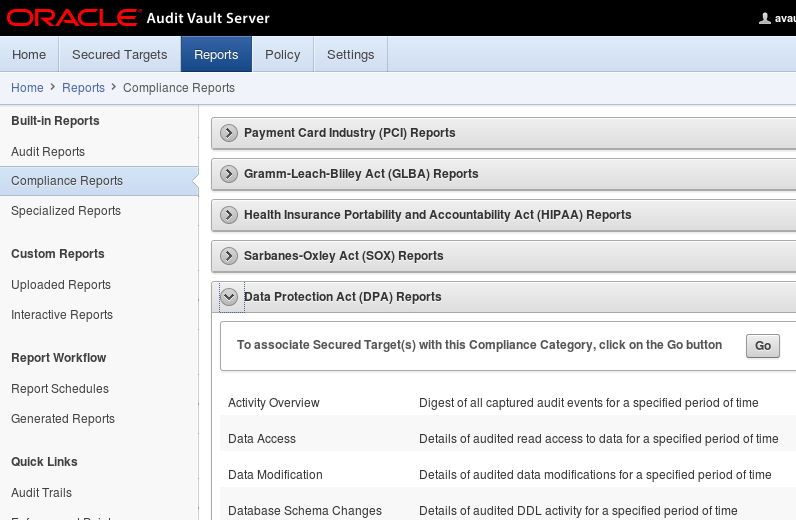Click the Built-in Reports sidebar heading
This screenshot has width=796, height=520.
tap(55, 121)
